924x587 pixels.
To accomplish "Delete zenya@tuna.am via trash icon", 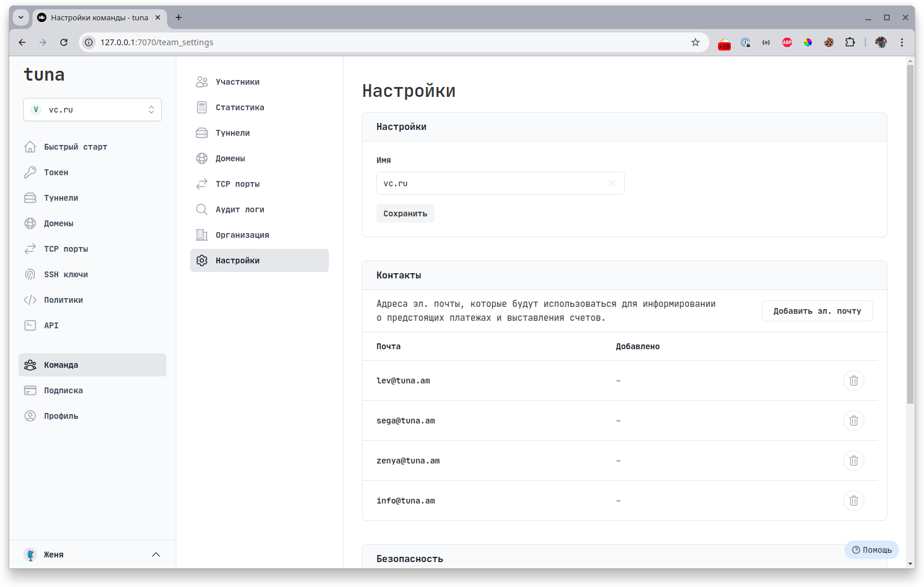I will click(x=853, y=461).
